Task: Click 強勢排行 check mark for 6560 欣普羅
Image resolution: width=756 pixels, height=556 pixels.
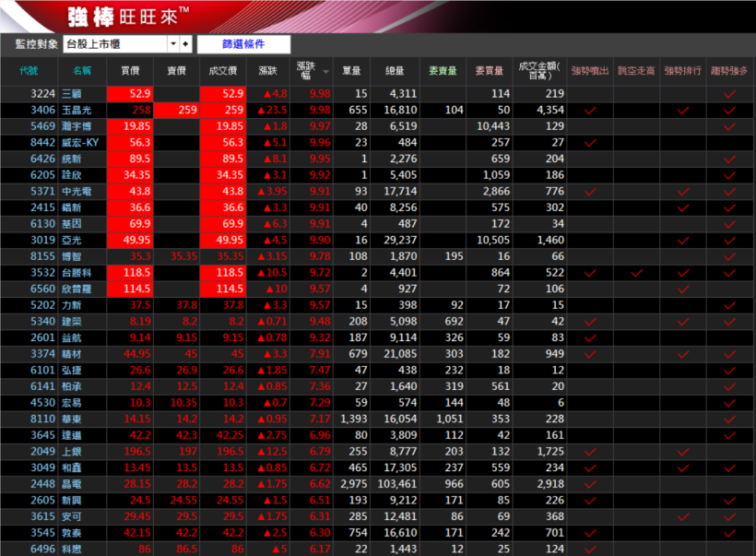Action: [x=683, y=290]
